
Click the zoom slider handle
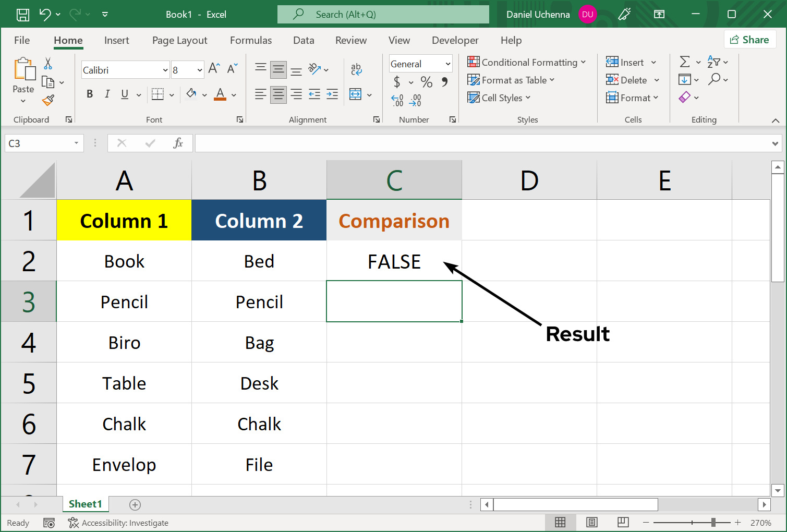(x=713, y=523)
